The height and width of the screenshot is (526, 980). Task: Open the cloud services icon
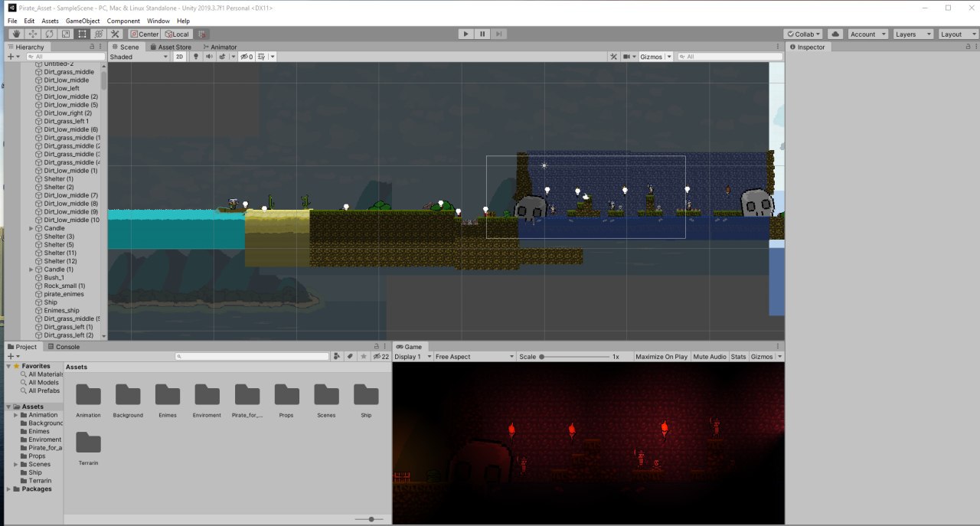[x=835, y=34]
